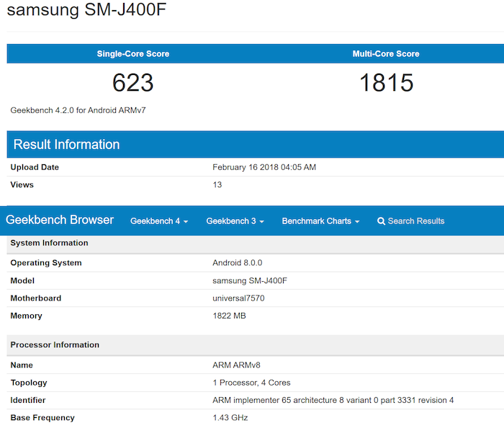This screenshot has height=436, width=504.
Task: Click the ARM ARMv8 processor name
Action: (234, 365)
